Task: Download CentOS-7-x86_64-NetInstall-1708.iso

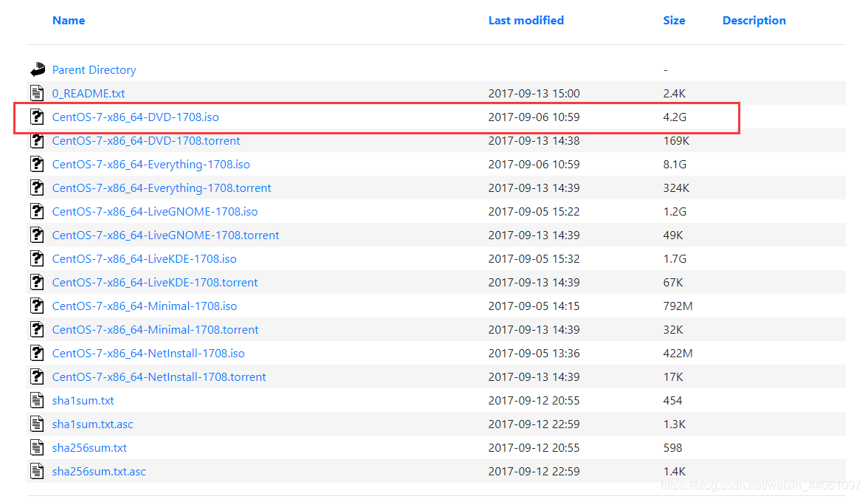Action: 148,354
